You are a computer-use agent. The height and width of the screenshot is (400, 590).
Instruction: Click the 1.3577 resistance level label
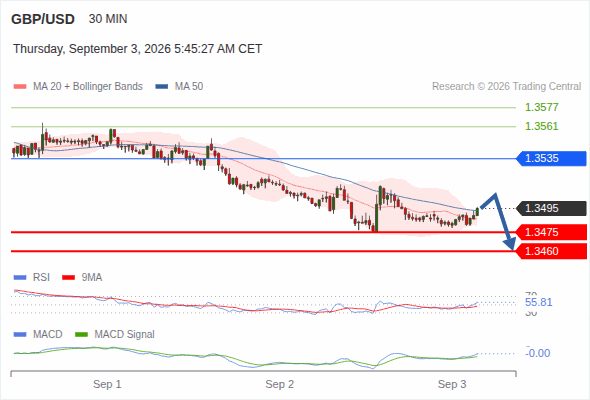[x=541, y=107]
